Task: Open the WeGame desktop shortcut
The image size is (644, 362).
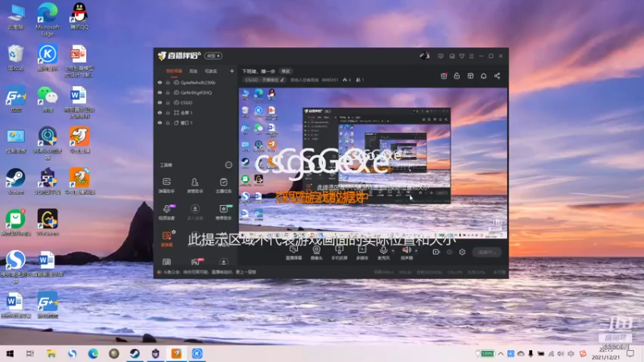Action: [47, 222]
